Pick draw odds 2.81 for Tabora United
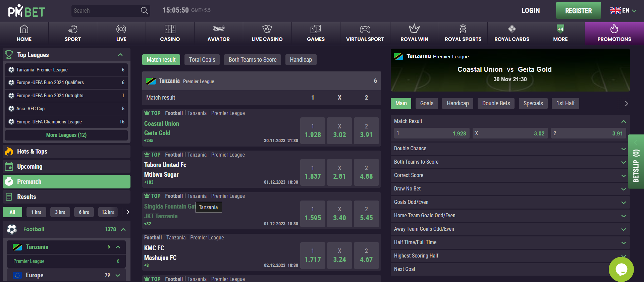The height and width of the screenshot is (282, 644). (x=339, y=172)
